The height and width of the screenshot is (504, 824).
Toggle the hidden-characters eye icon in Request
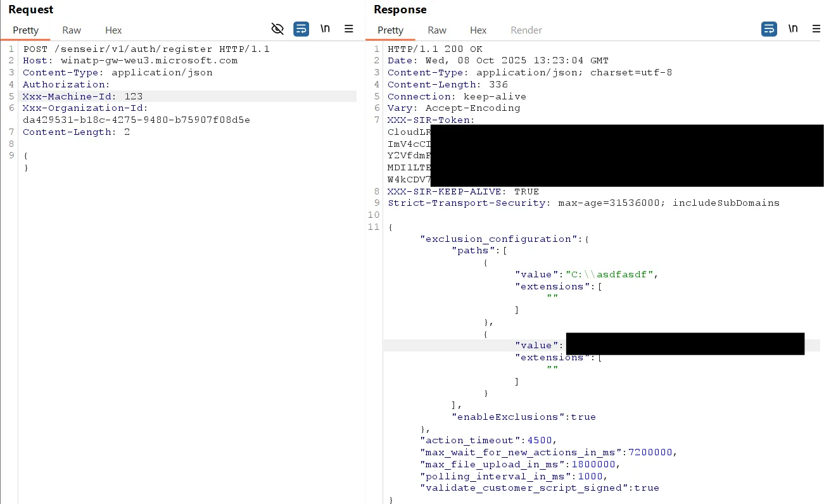[277, 29]
